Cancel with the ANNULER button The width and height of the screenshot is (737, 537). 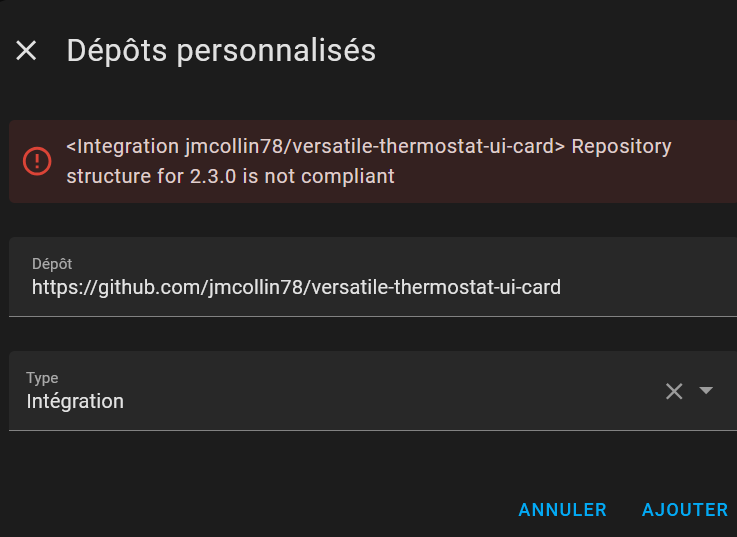click(562, 510)
